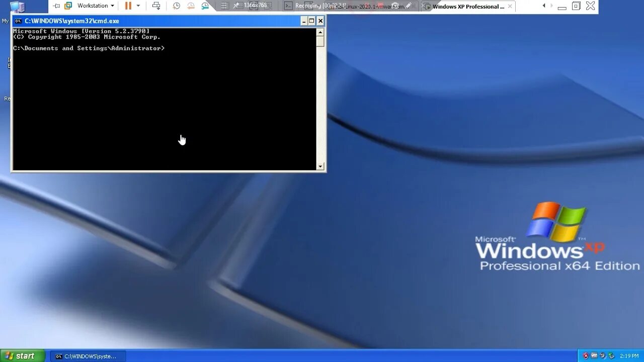Click the VMware Tools vm tray icon
This screenshot has height=362, width=644.
pyautogui.click(x=594, y=356)
